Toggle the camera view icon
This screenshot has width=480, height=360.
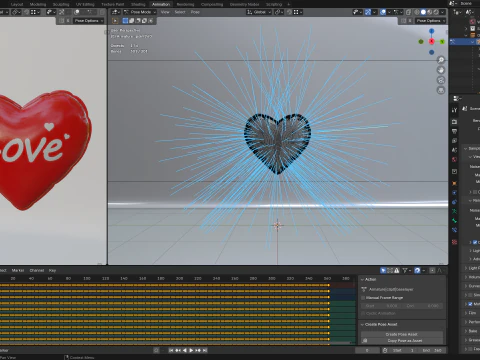pos(441,80)
